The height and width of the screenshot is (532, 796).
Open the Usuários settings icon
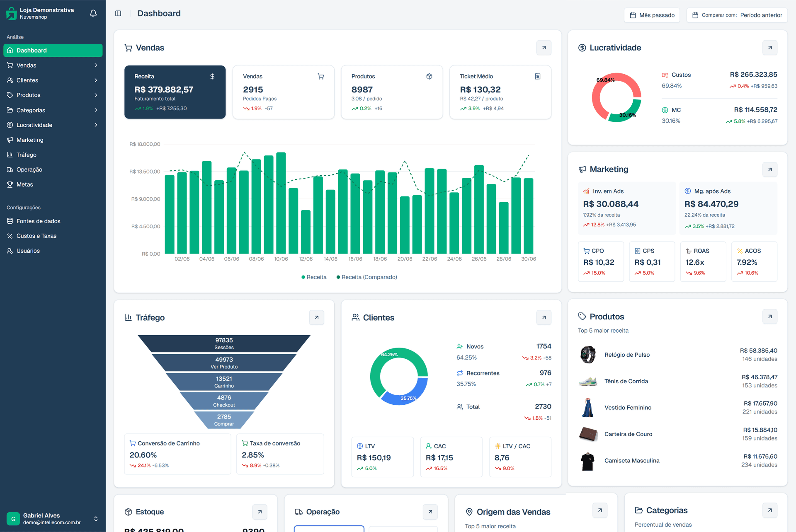tap(10, 251)
